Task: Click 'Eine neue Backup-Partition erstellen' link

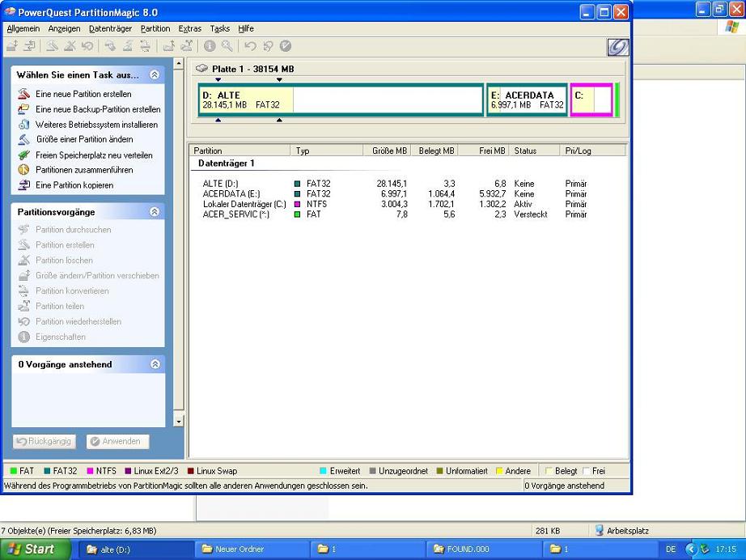Action: tap(98, 109)
